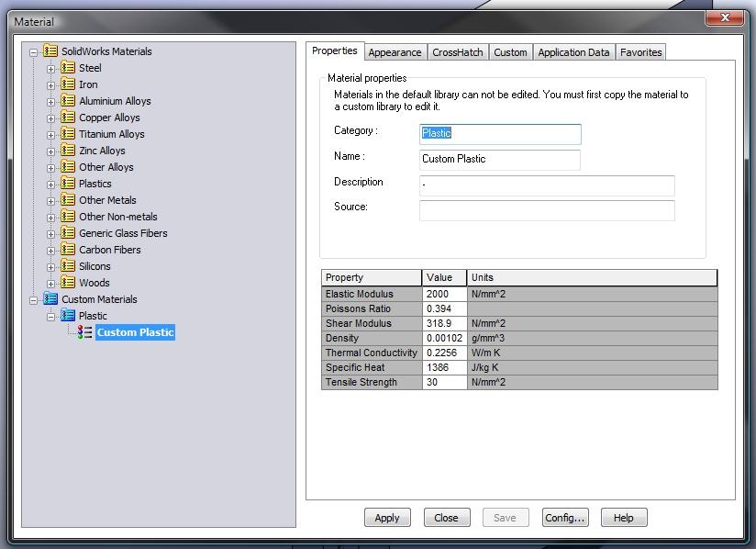Screen dimensions: 756x549
Task: Click the Tensile Strength value 30
Action: (444, 382)
